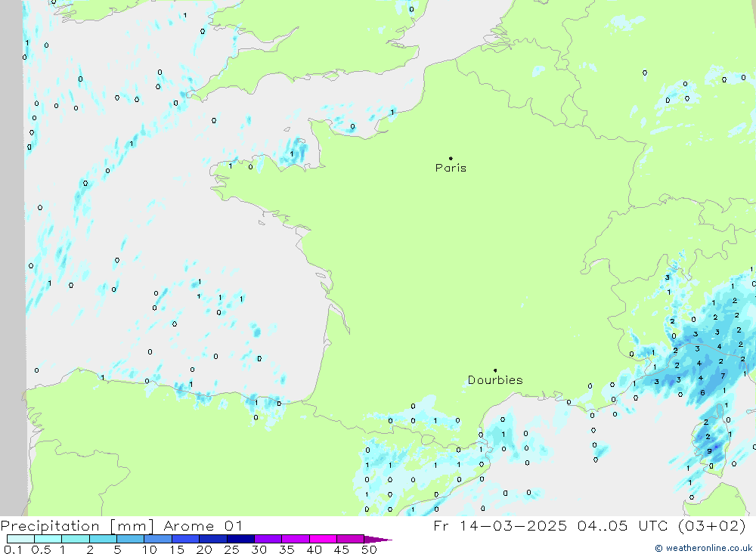Click the forecast date '14-03-2025'
The image size is (756, 554).
513,526
